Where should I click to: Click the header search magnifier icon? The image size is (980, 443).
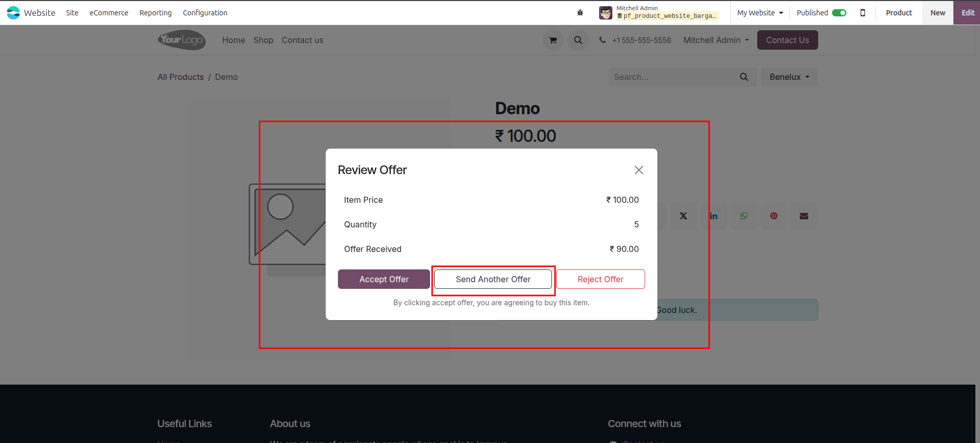578,40
